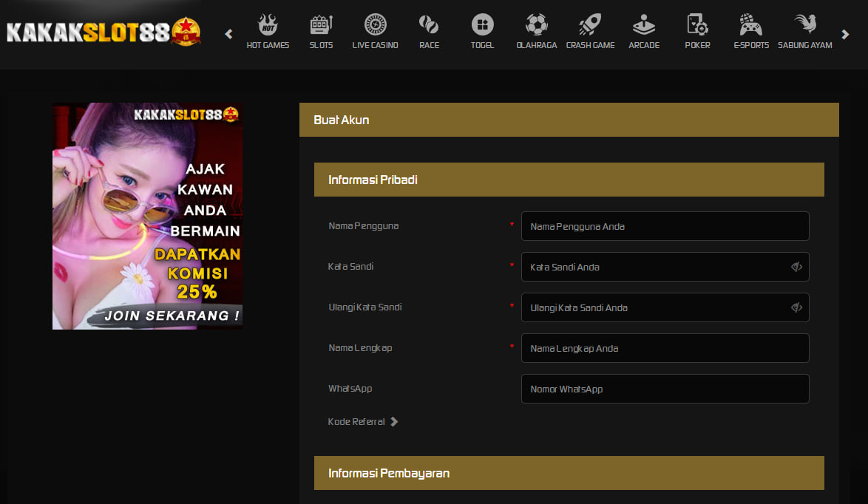Toggle visibility of Kata Sandi password

796,267
